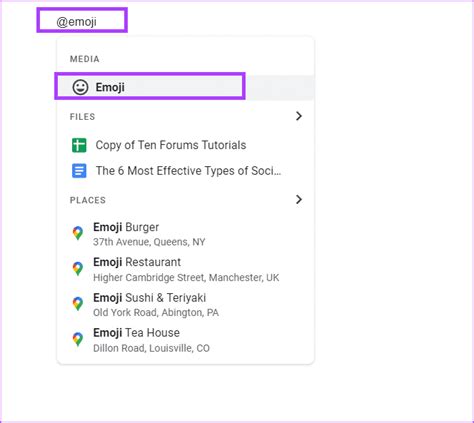This screenshot has height=423, width=474.
Task: Click the Maps pin for Emoji Sushi & Teriyaki
Action: pos(78,304)
